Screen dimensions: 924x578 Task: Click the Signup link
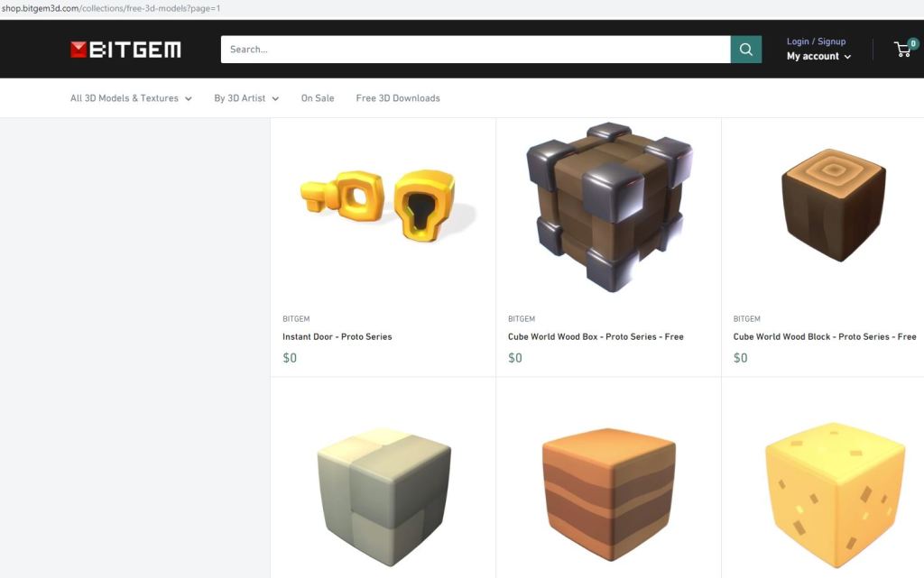click(831, 41)
